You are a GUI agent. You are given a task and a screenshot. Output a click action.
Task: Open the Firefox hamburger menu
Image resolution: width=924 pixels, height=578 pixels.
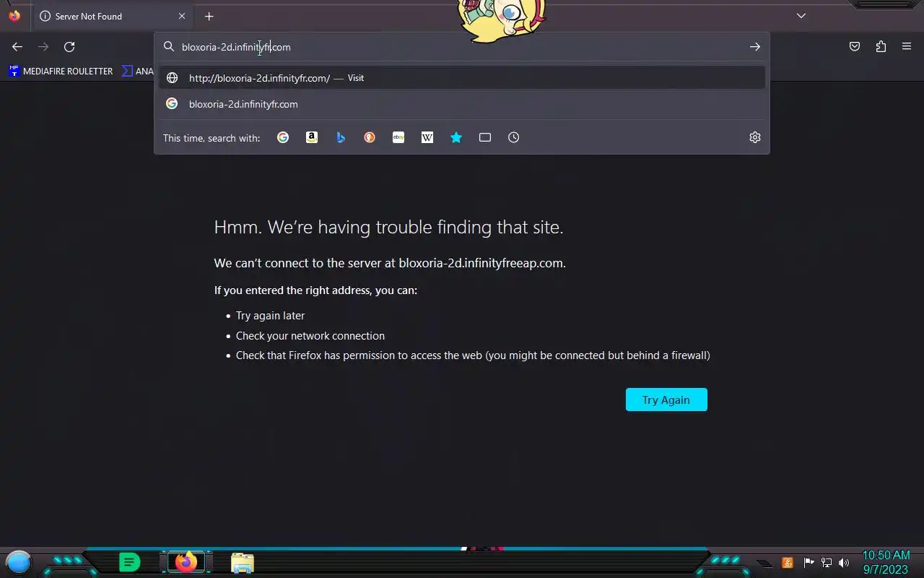point(907,47)
